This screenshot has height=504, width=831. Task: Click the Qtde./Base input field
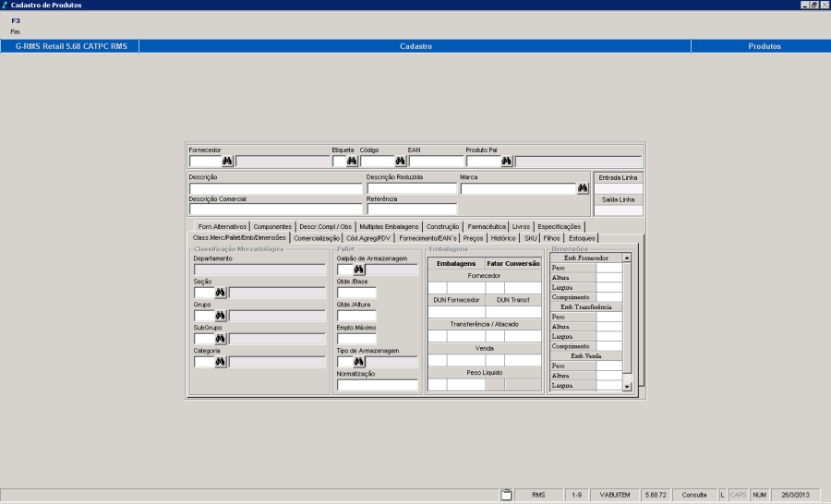356,293
